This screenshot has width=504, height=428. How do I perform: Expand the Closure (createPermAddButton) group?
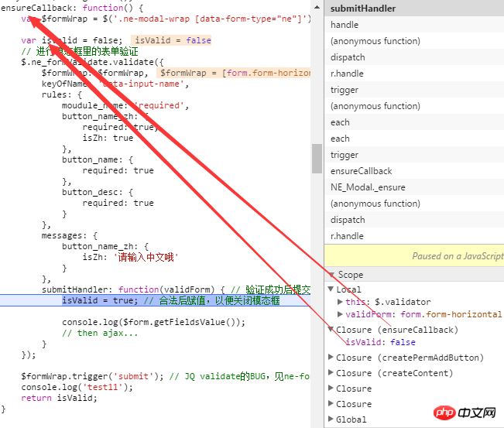point(331,357)
